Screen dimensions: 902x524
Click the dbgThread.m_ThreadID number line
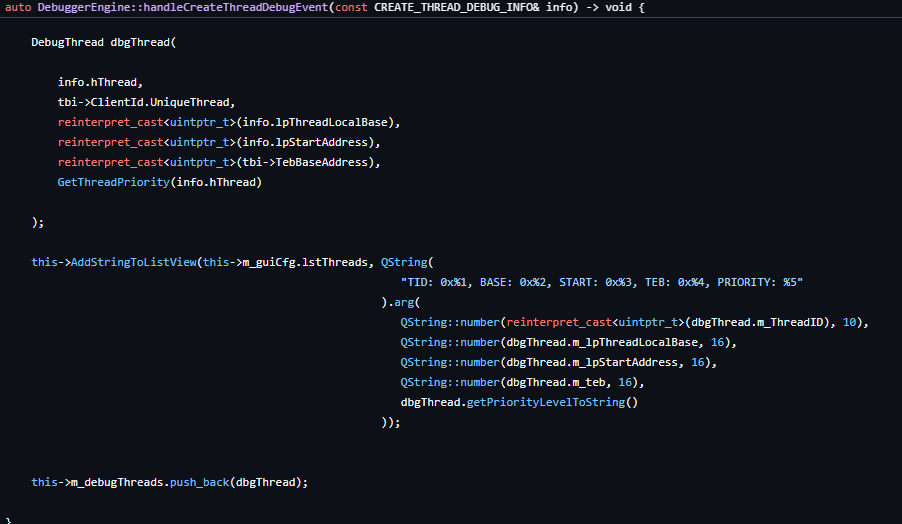(635, 322)
